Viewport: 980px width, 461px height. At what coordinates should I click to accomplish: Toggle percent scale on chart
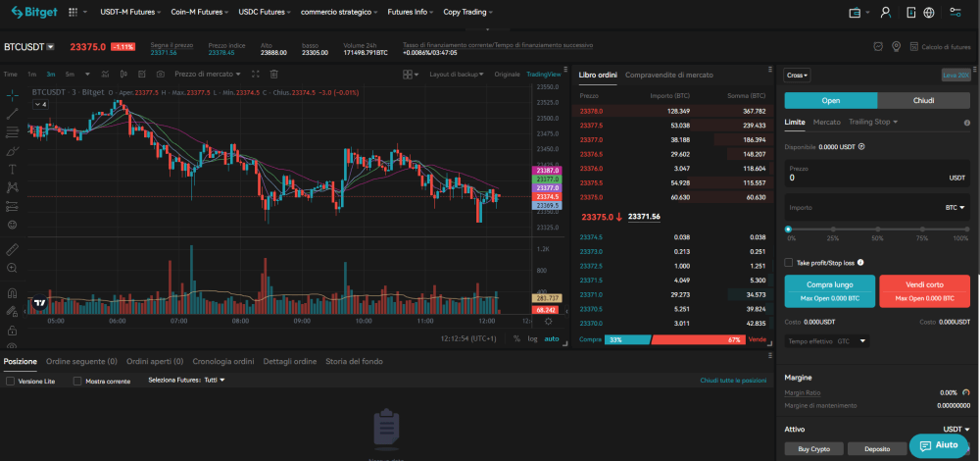click(516, 338)
